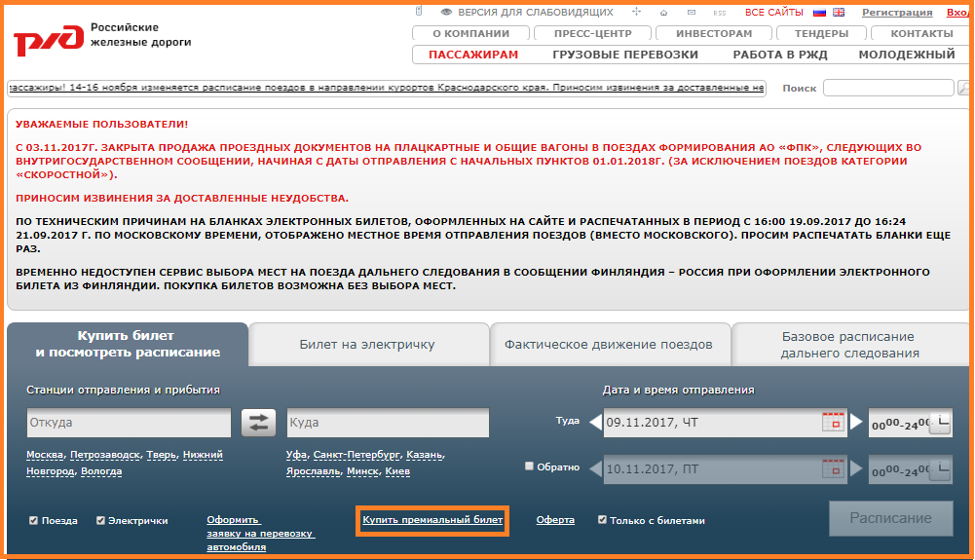Image resolution: width=975 pixels, height=560 pixels.
Task: Open the RSS feed icon
Action: (x=720, y=13)
